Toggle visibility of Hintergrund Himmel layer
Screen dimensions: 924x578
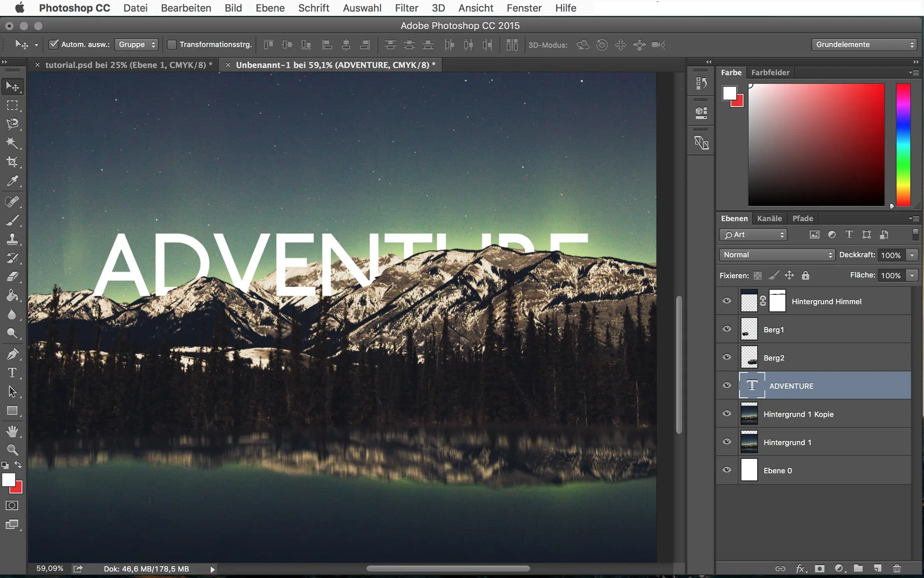(727, 301)
